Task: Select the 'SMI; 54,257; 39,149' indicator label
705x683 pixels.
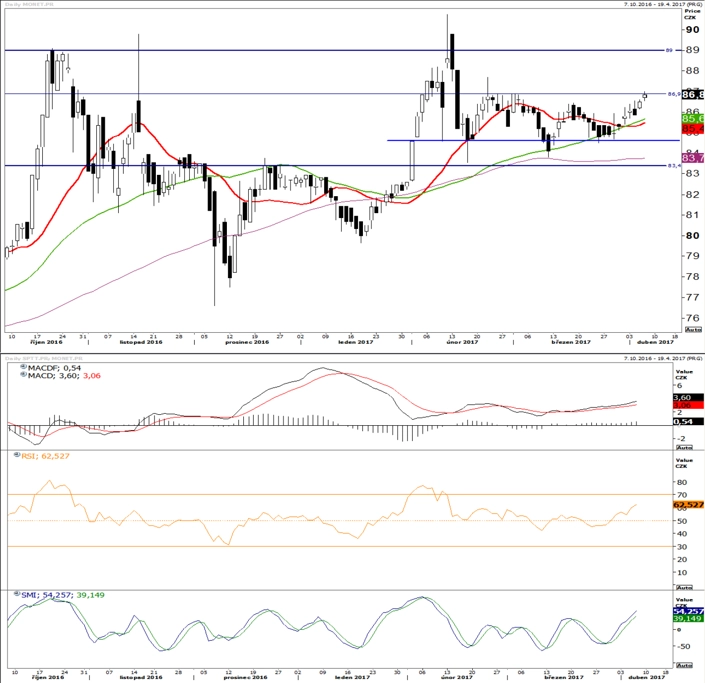Action: point(63,595)
